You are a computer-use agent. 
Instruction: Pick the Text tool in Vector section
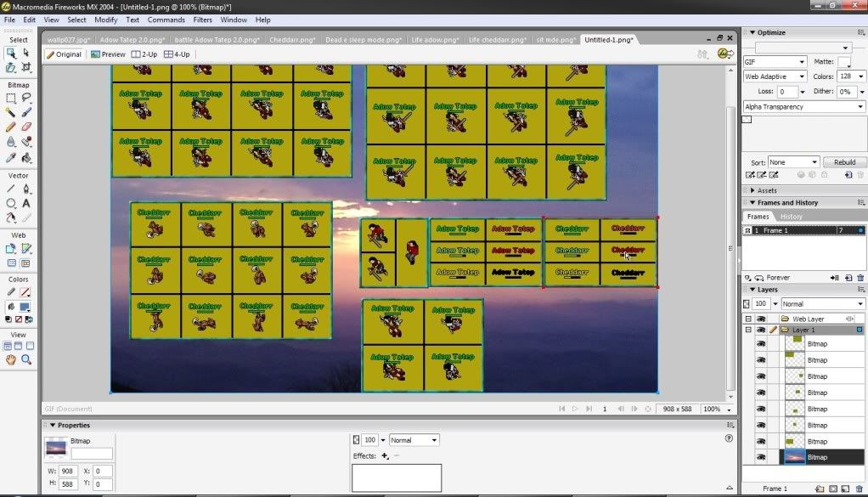26,203
